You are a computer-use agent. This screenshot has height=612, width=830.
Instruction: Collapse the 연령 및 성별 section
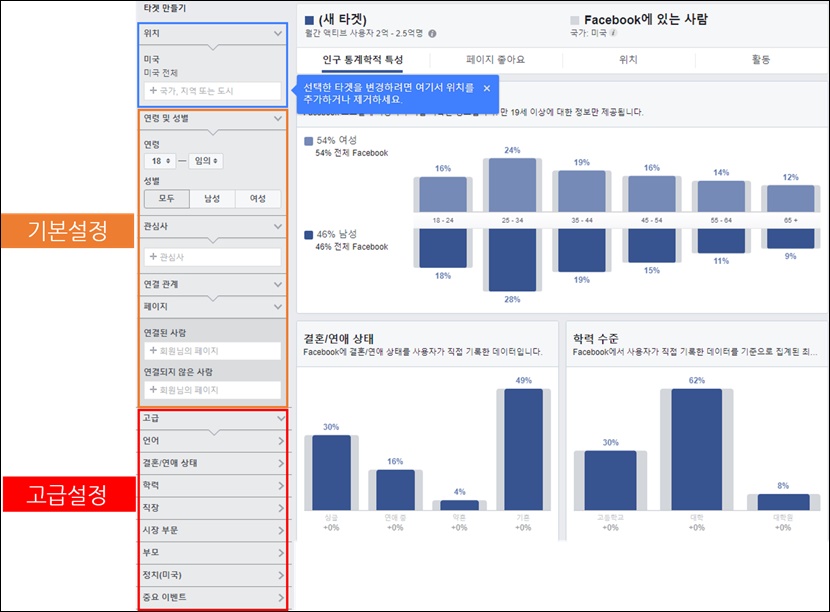click(278, 119)
